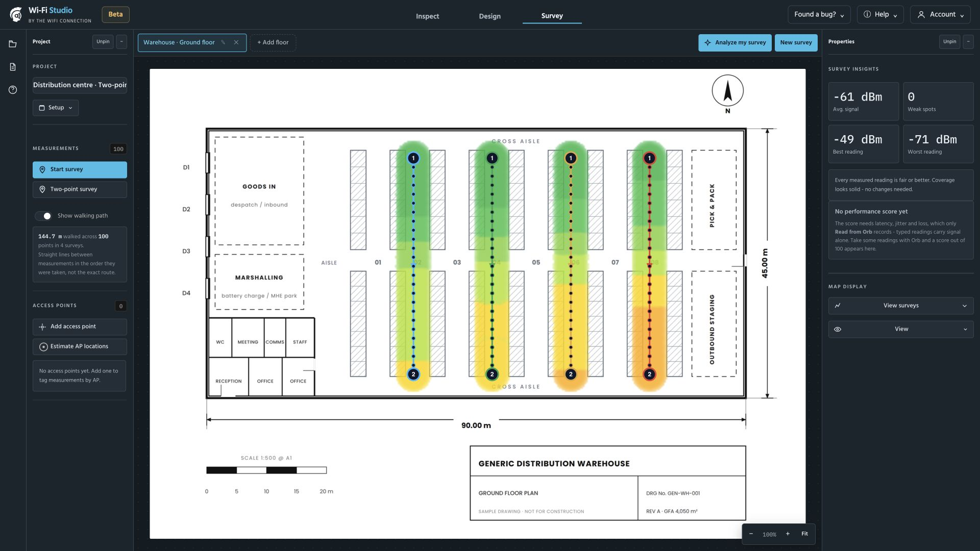Click the -71 dBm Worst reading card

pos(938,144)
